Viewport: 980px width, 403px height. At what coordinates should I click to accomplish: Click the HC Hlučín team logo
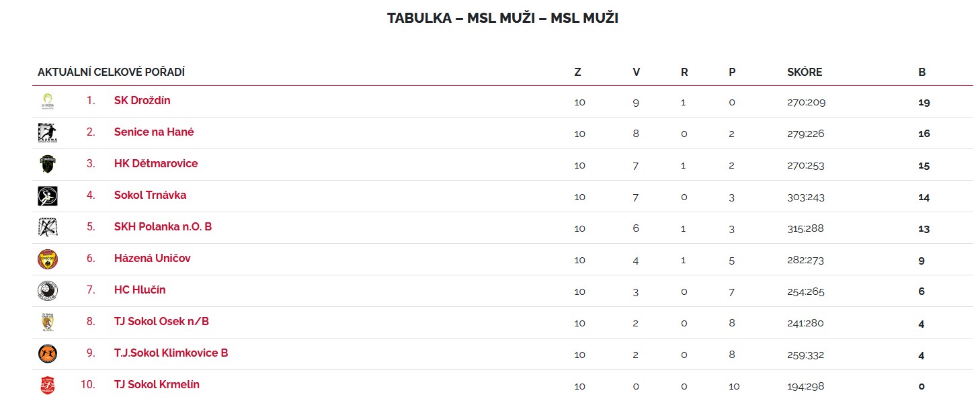click(48, 291)
